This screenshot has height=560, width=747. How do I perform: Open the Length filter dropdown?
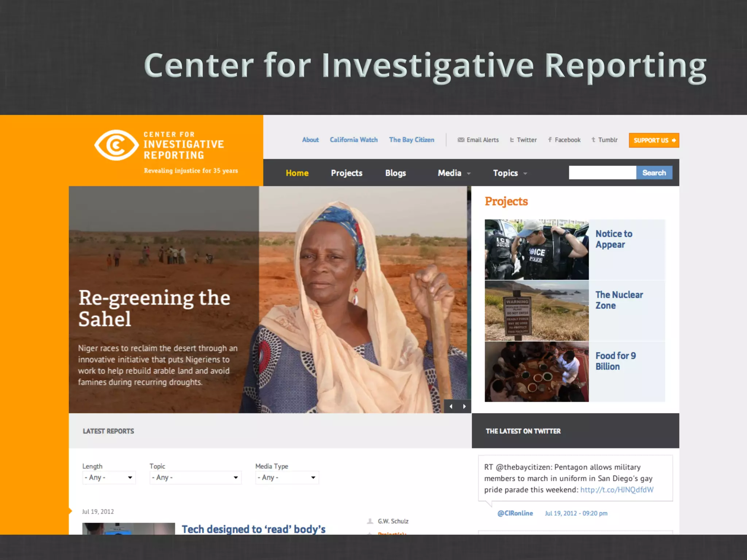(109, 478)
